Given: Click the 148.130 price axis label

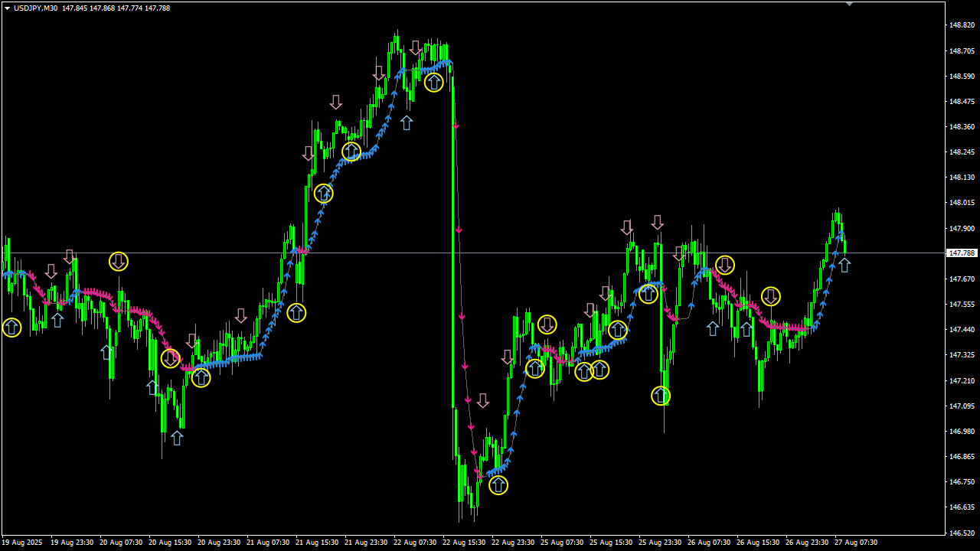Looking at the screenshot, I should click(961, 178).
